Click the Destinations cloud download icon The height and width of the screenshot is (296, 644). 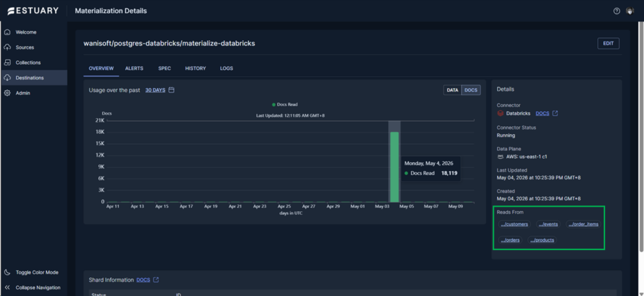point(7,77)
